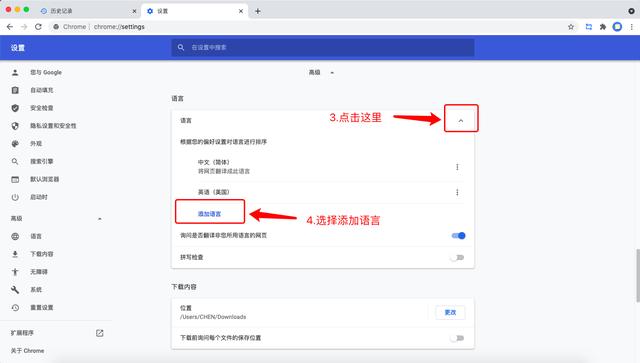Toggle the 拼写检查 switch
This screenshot has width=640, height=363.
(457, 257)
